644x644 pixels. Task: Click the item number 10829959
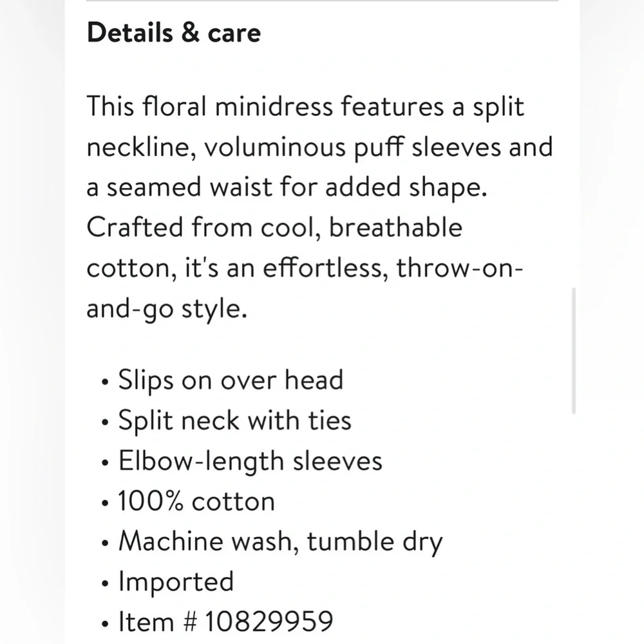coord(269,622)
